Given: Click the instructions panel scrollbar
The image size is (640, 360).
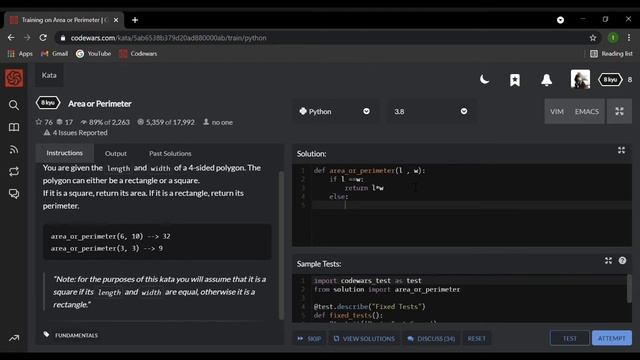Looking at the screenshot, I should [x=281, y=245].
